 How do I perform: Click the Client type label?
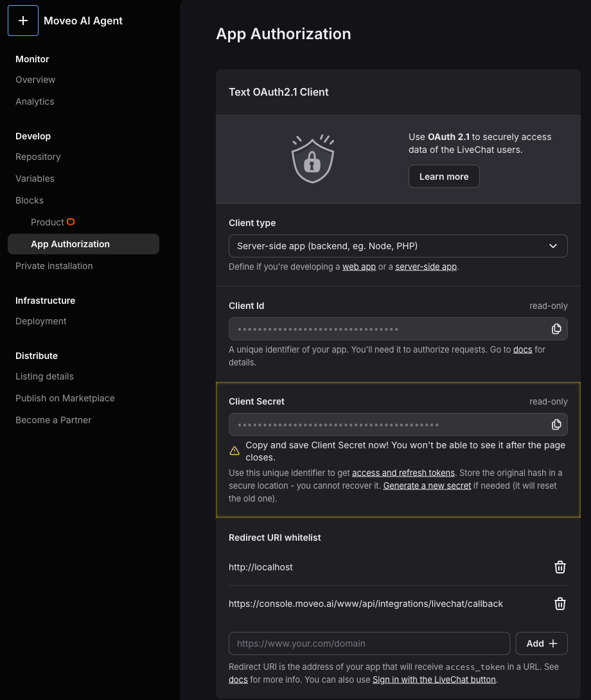coord(252,223)
